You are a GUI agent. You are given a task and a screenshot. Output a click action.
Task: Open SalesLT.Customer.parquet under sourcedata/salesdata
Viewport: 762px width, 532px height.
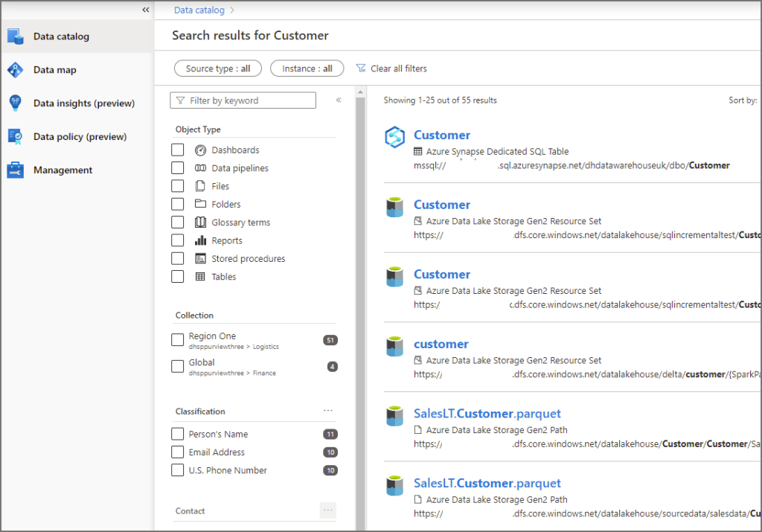[487, 483]
